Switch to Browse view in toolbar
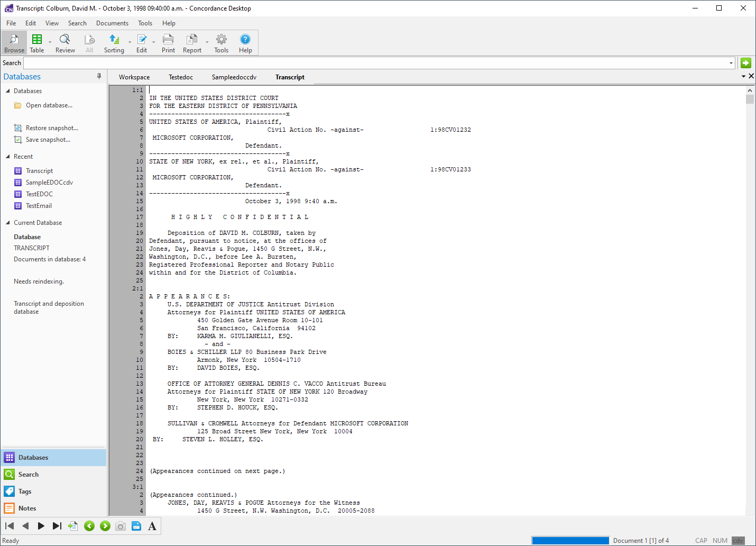 coord(14,43)
